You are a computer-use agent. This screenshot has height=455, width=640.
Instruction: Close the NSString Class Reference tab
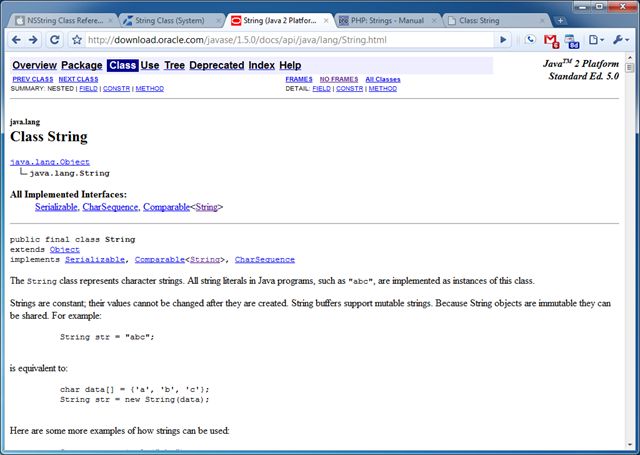click(111, 20)
